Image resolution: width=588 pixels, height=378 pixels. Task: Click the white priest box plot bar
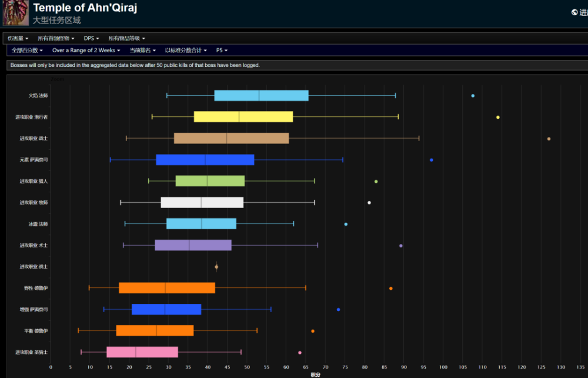[202, 202]
